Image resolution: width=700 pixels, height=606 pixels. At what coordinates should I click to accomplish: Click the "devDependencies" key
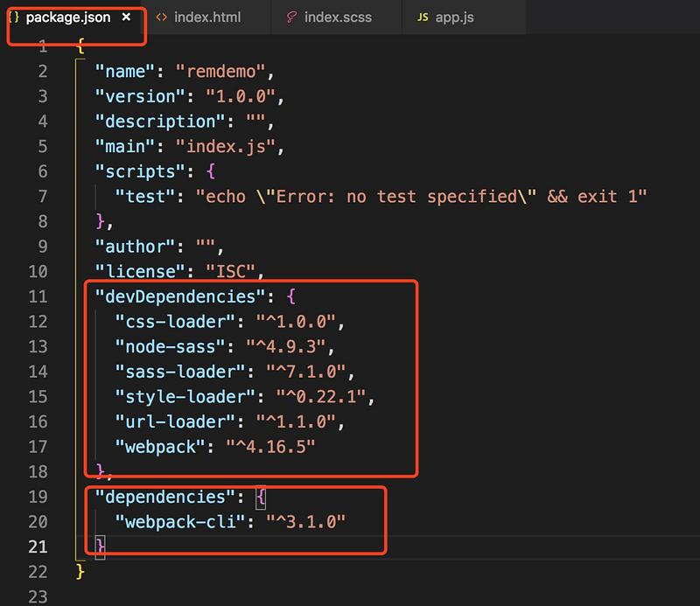tap(180, 296)
